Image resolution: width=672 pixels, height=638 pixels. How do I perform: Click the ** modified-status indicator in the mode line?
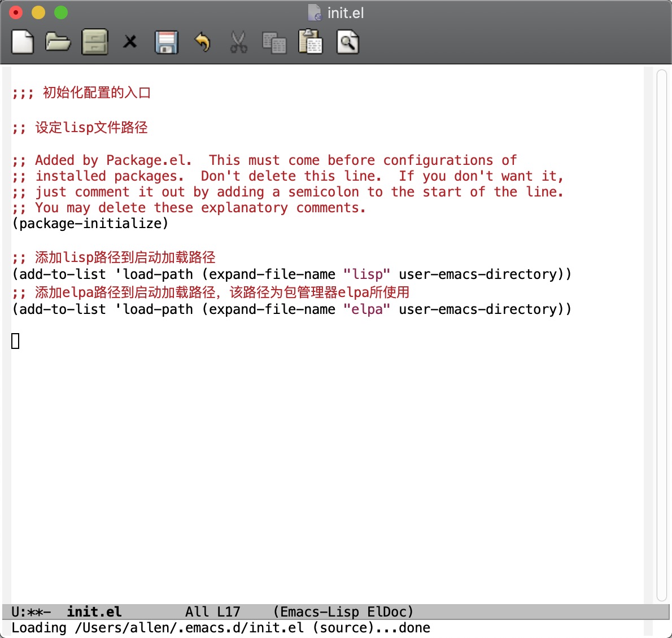(35, 611)
